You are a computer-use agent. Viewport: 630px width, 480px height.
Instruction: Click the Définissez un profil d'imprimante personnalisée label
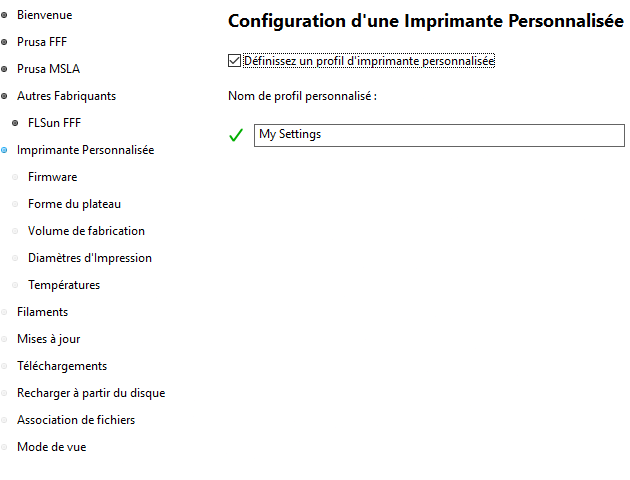pos(369,61)
